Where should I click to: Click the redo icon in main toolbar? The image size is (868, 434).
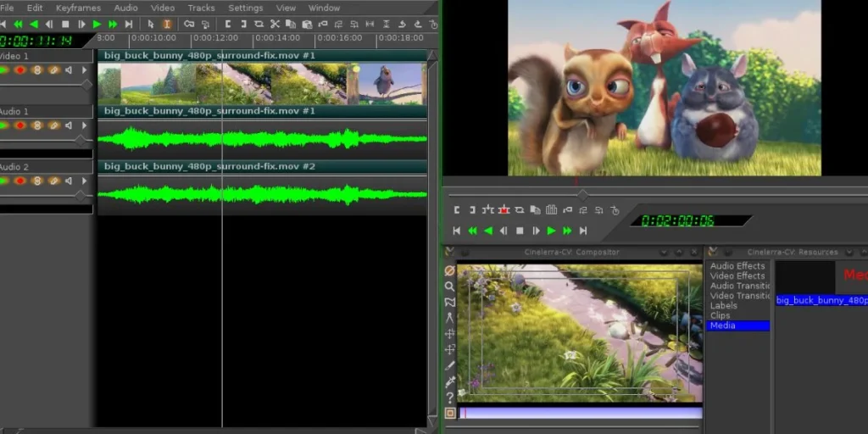tap(418, 25)
